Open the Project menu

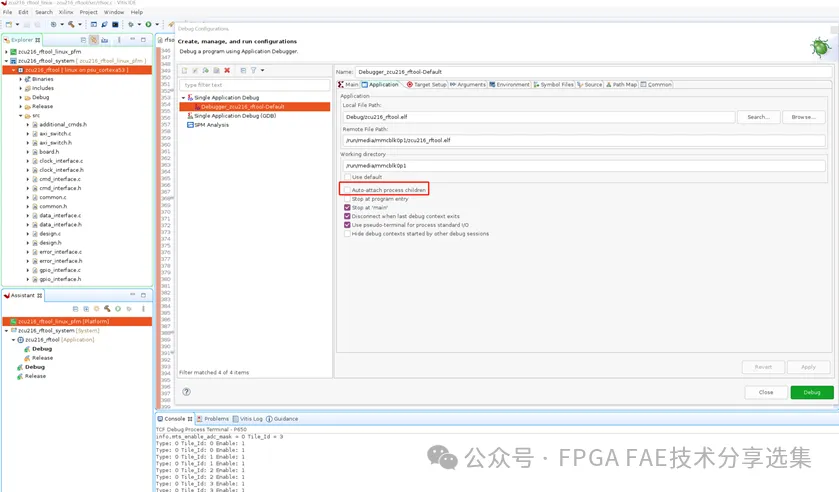point(89,12)
